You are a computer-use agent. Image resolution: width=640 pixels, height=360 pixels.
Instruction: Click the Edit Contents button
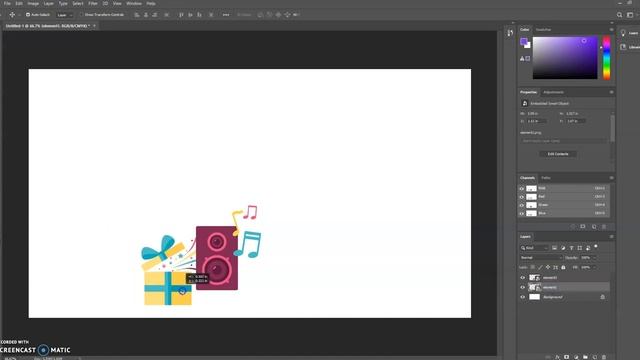(558, 154)
